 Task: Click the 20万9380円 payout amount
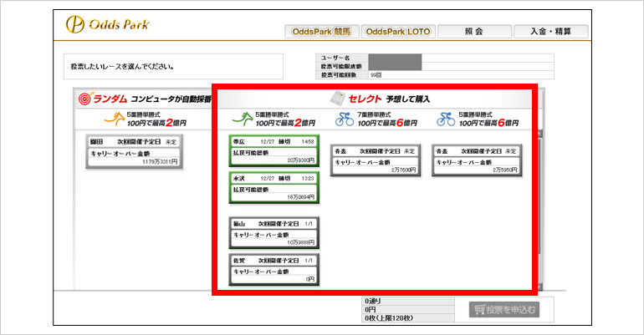(x=300, y=160)
